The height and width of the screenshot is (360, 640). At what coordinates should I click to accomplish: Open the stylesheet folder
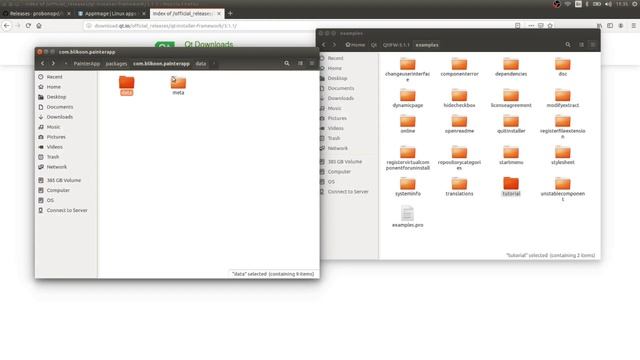[x=562, y=156]
